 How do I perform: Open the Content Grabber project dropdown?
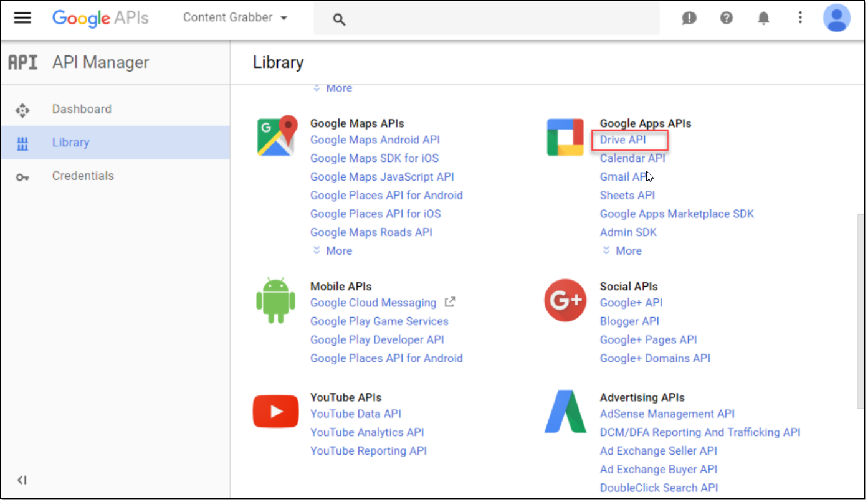tap(235, 17)
